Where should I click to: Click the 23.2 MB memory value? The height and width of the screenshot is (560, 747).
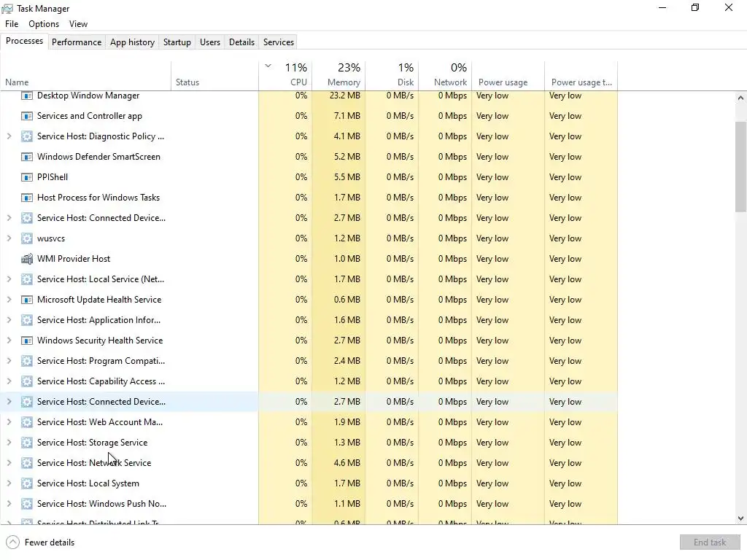tap(345, 96)
